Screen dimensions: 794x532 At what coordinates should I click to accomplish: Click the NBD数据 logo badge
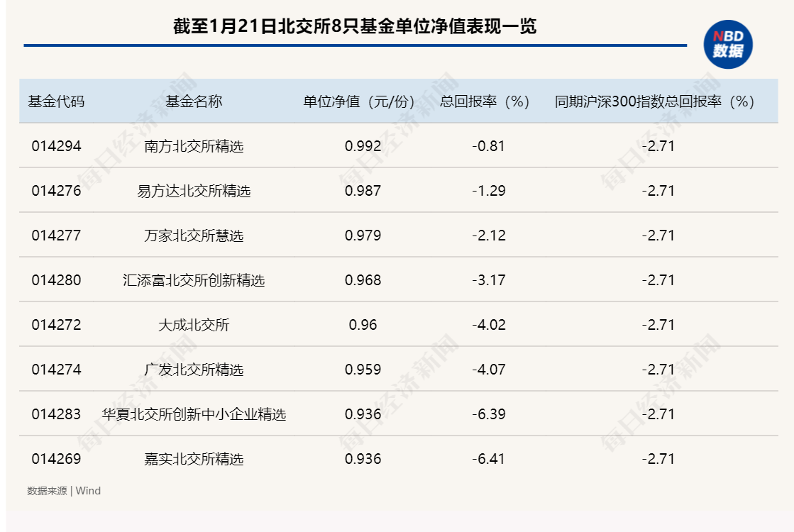point(728,44)
